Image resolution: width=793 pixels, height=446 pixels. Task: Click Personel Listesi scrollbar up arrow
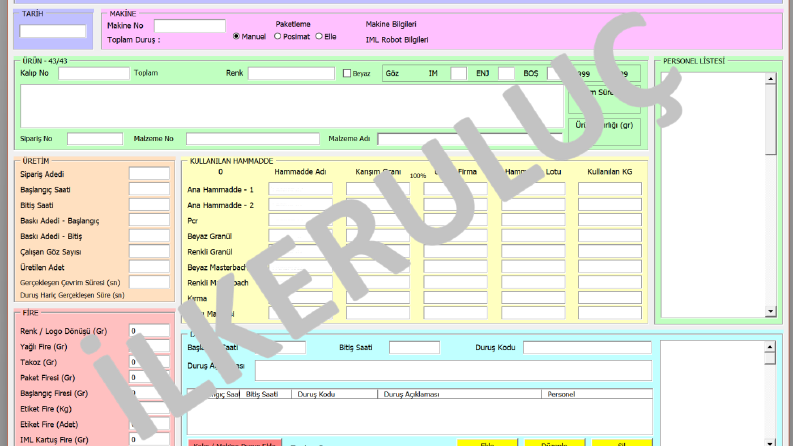(770, 78)
